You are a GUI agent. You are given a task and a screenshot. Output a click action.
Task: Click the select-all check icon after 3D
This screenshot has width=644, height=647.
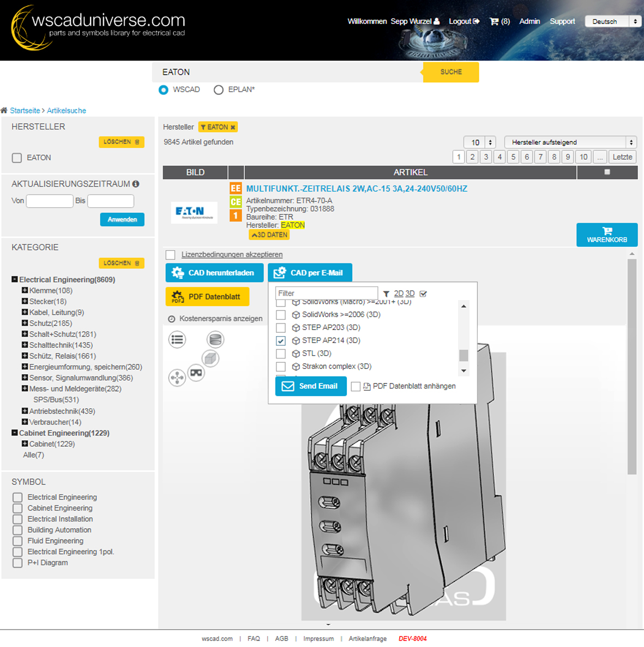coord(423,294)
